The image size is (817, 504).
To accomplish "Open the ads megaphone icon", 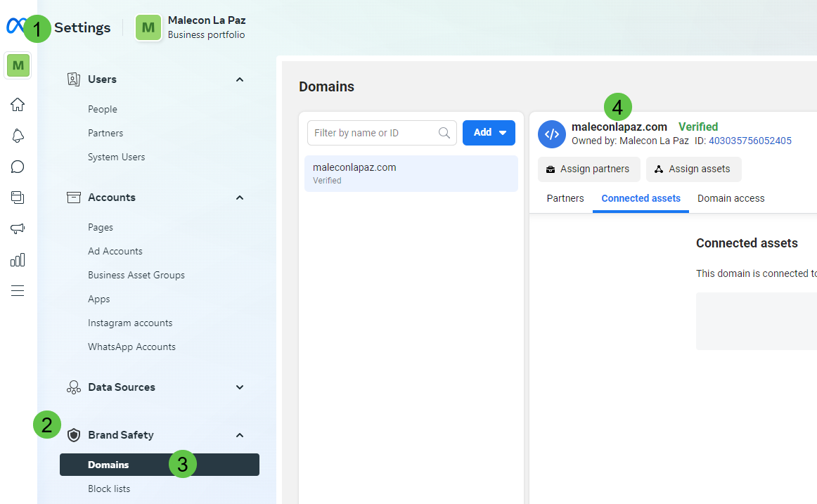I will pos(18,228).
